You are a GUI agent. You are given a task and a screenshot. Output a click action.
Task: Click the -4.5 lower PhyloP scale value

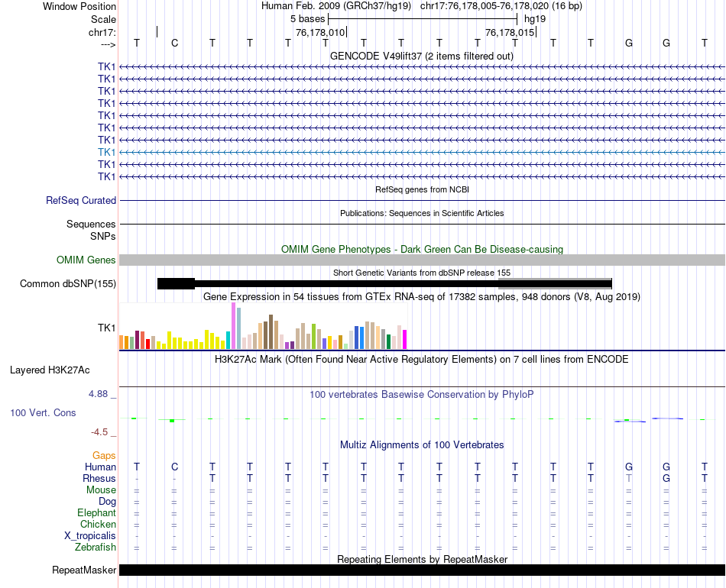[99, 432]
